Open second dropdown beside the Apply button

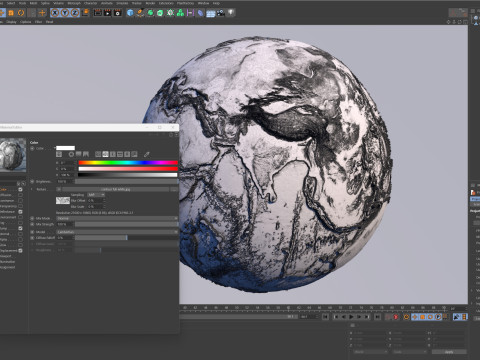pos(410,352)
